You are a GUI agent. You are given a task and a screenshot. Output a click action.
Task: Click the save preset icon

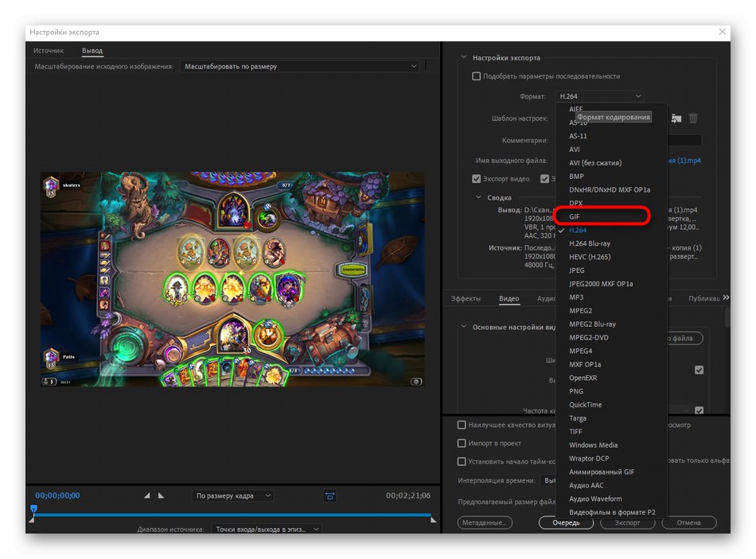676,118
